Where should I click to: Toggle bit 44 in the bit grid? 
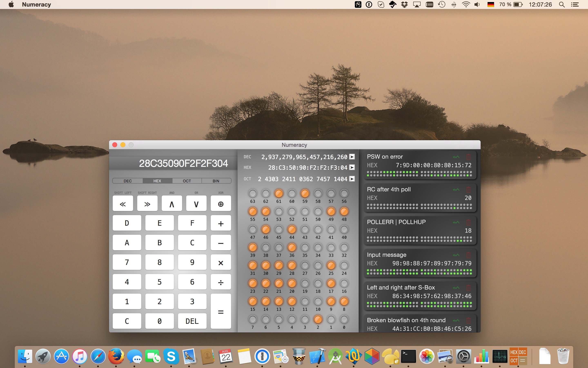292,229
